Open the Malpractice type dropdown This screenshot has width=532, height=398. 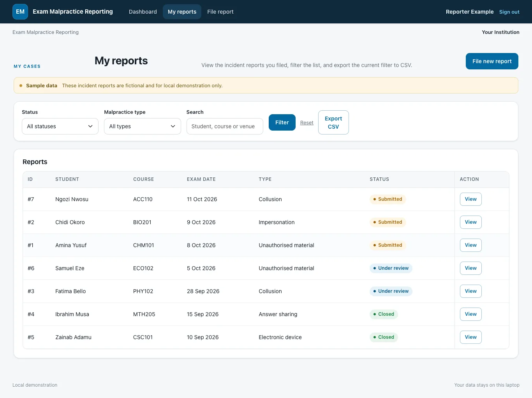[143, 126]
